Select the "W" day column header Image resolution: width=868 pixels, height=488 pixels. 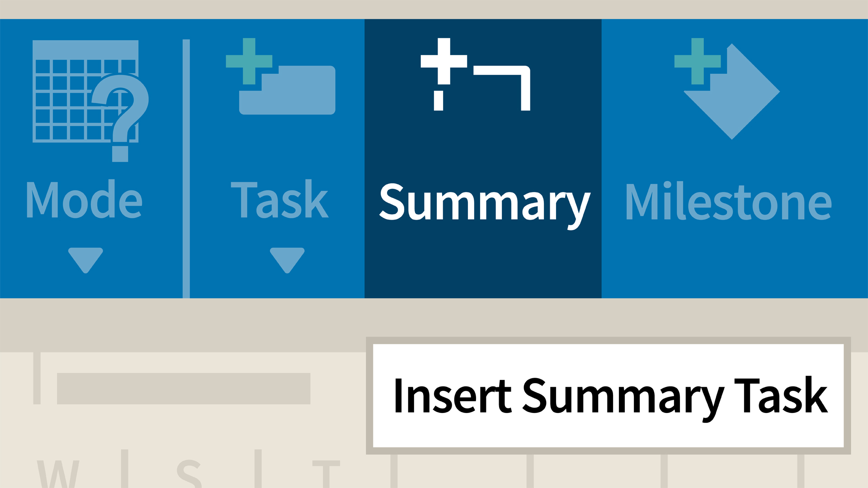click(x=58, y=474)
